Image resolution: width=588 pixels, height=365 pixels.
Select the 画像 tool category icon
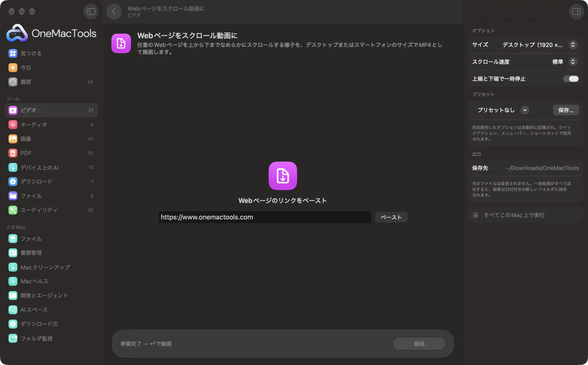(13, 139)
